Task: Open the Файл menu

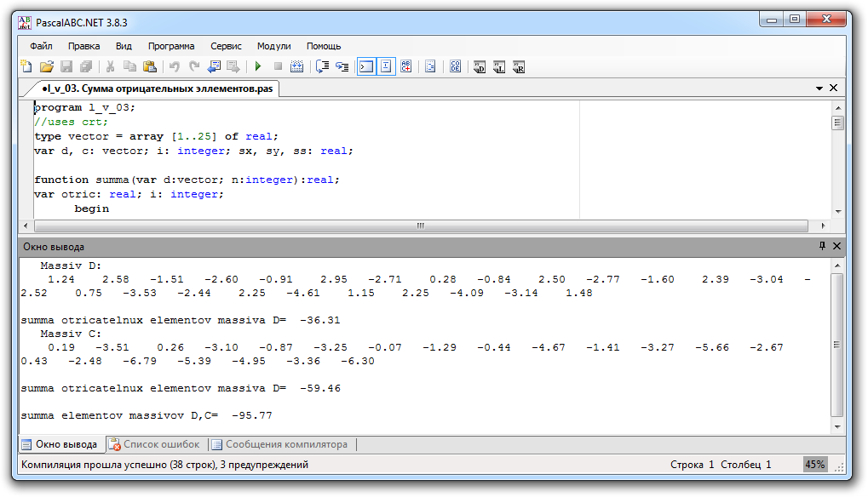Action: [x=41, y=46]
